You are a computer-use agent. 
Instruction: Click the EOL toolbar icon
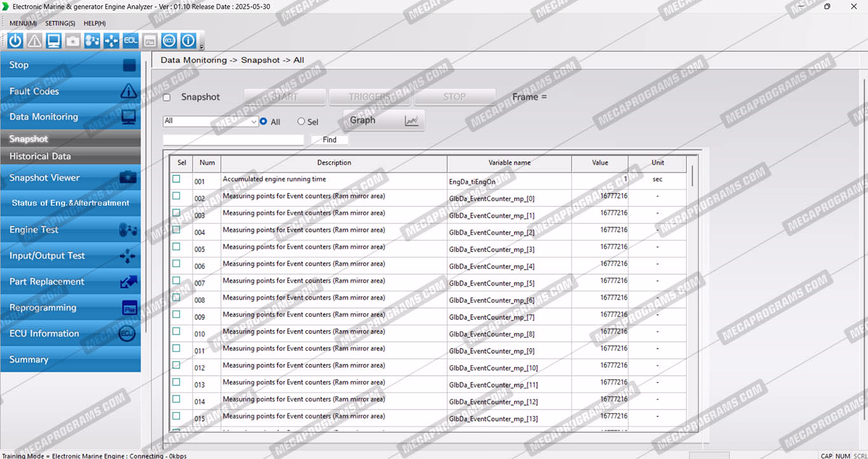tap(130, 41)
